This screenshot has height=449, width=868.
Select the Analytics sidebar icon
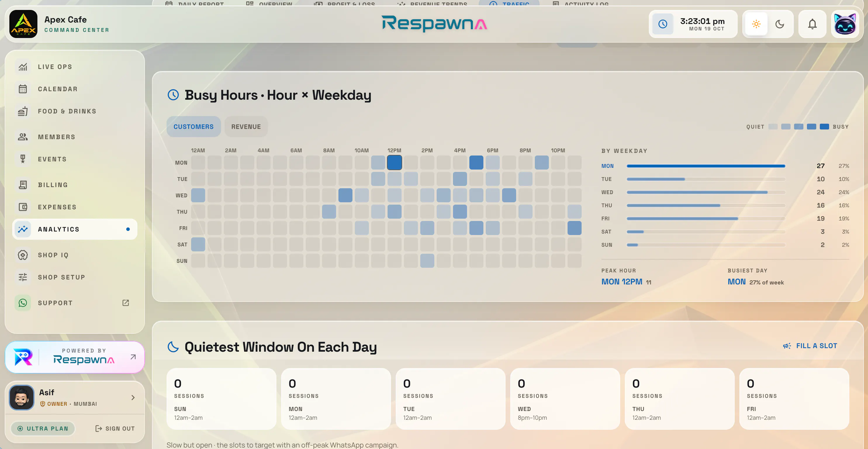click(x=23, y=229)
